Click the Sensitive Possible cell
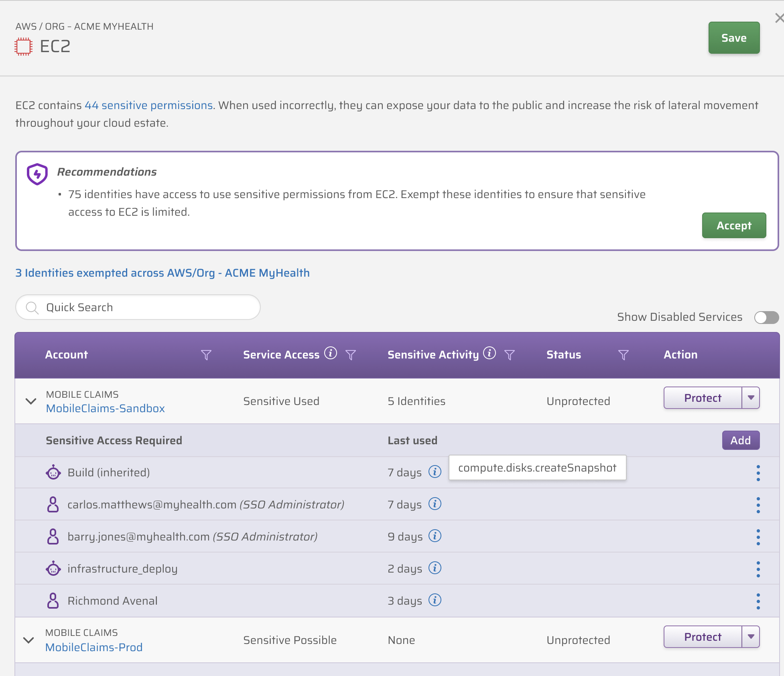The width and height of the screenshot is (784, 676). pyautogui.click(x=290, y=640)
